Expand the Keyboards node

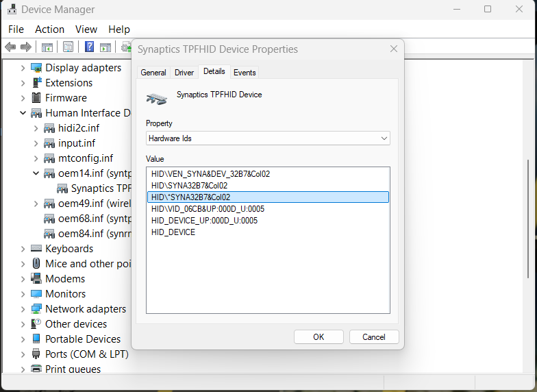point(23,249)
